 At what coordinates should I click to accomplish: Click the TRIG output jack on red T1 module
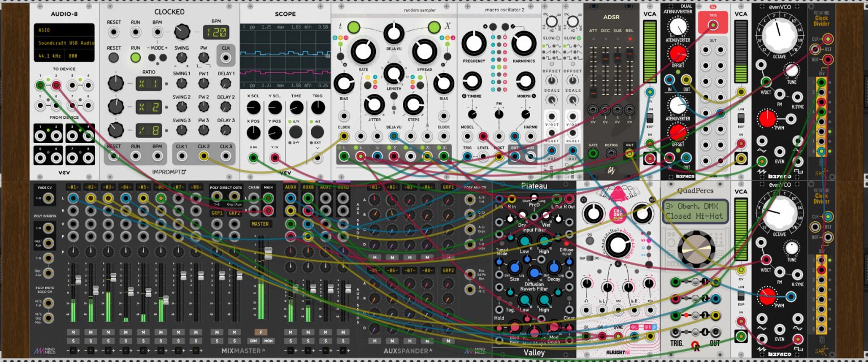tap(712, 24)
